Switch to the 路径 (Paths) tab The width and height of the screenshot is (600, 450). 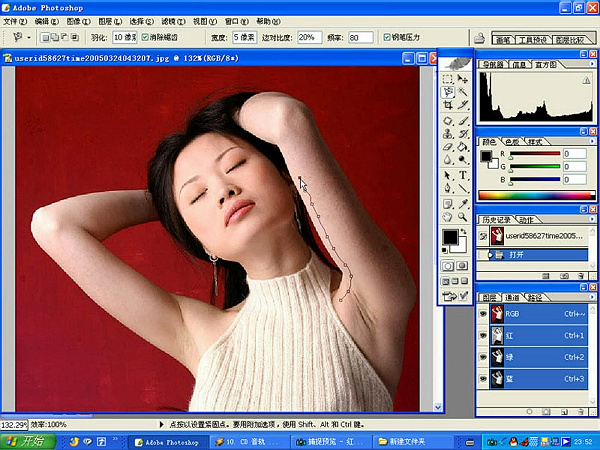(535, 297)
